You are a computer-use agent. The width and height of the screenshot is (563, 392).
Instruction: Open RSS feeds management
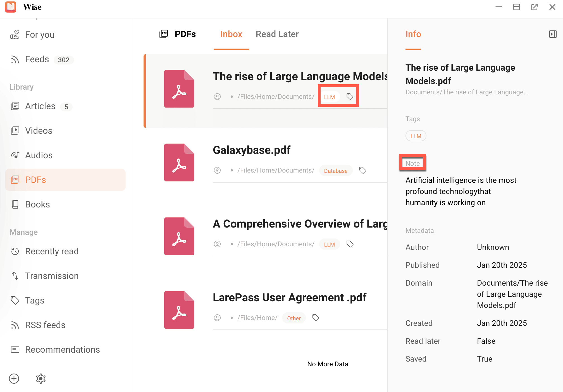[x=45, y=325]
